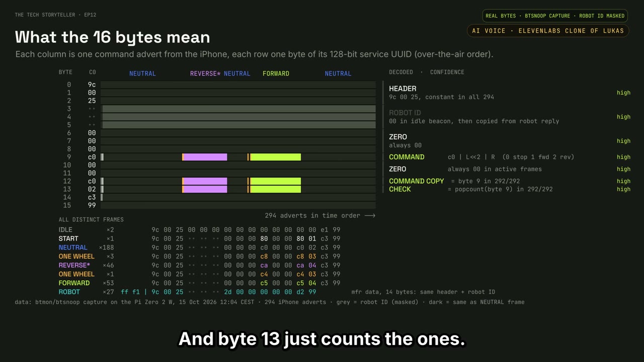This screenshot has width=644, height=362.
Task: Click the greyed-out ROBOT ID decoded entry
Action: 405,113
